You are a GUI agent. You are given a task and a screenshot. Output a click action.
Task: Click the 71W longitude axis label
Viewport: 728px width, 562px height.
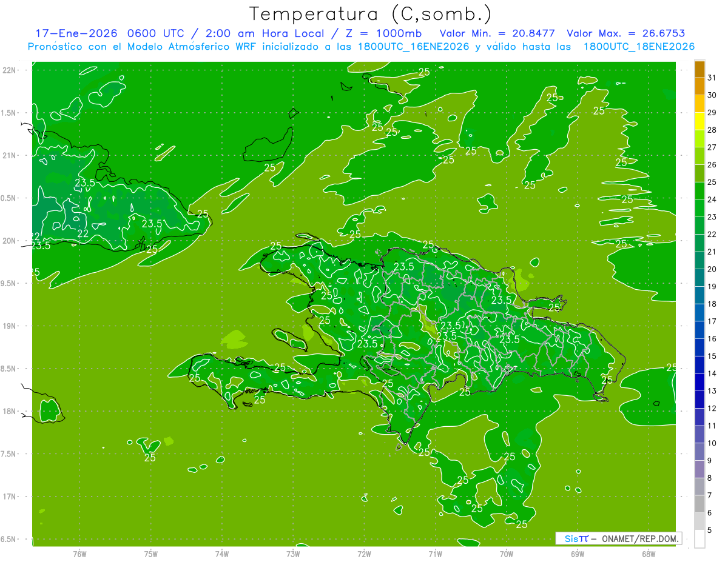point(435,554)
